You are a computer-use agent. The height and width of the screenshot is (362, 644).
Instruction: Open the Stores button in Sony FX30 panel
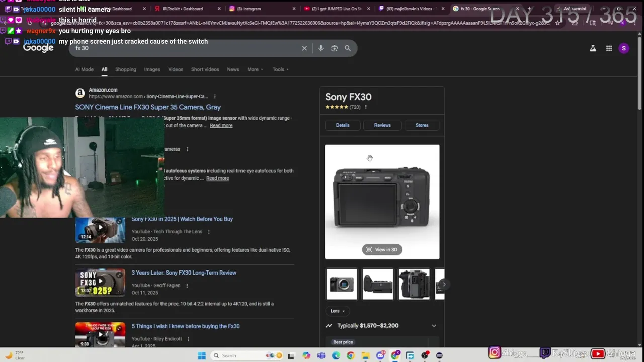(x=422, y=125)
